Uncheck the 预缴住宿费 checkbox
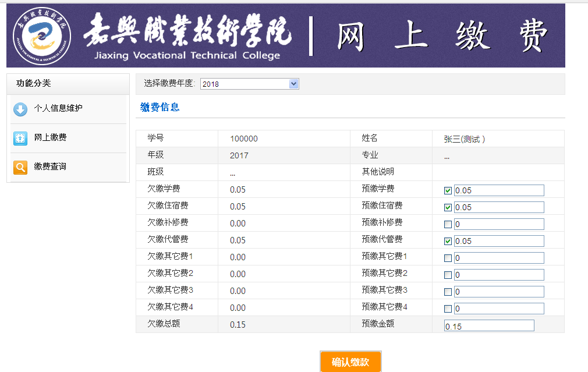 (x=448, y=207)
